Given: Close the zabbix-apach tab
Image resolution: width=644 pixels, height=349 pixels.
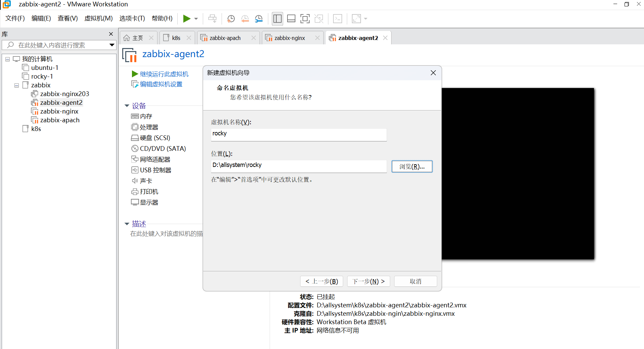Looking at the screenshot, I should coord(254,38).
